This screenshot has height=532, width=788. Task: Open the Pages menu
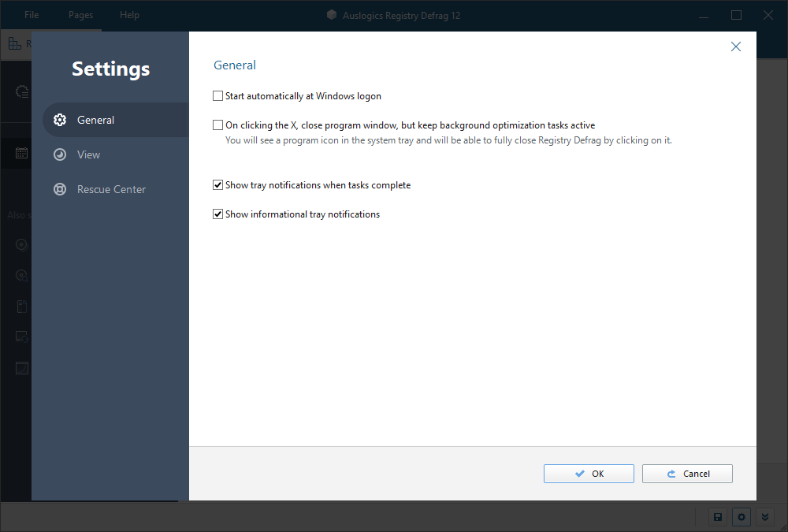tap(80, 15)
